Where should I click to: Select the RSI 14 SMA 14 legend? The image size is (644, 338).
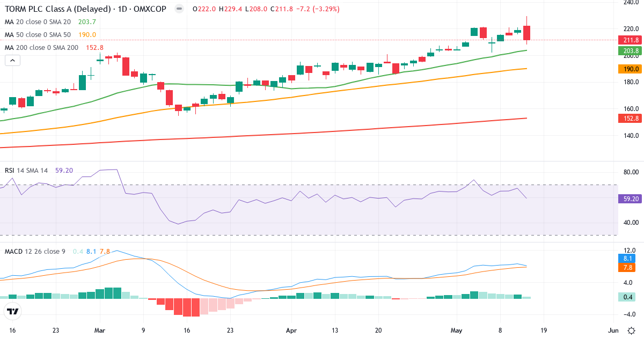(x=26, y=171)
